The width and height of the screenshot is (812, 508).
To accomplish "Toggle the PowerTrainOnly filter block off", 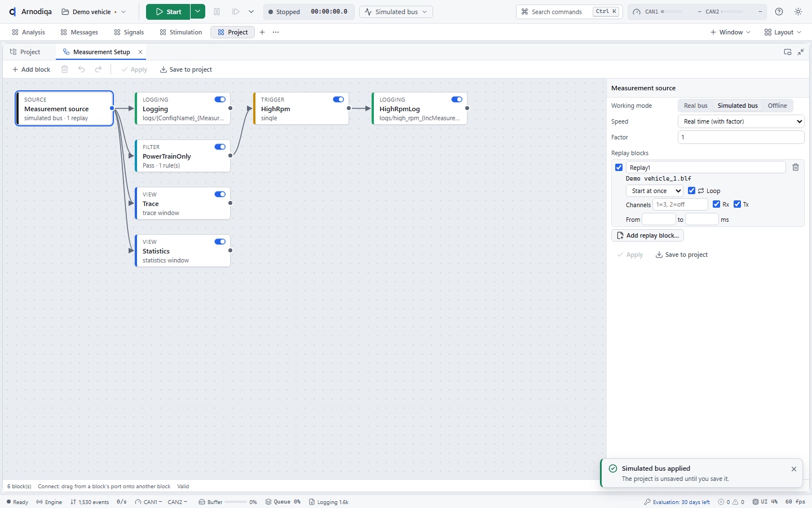I will (x=220, y=147).
